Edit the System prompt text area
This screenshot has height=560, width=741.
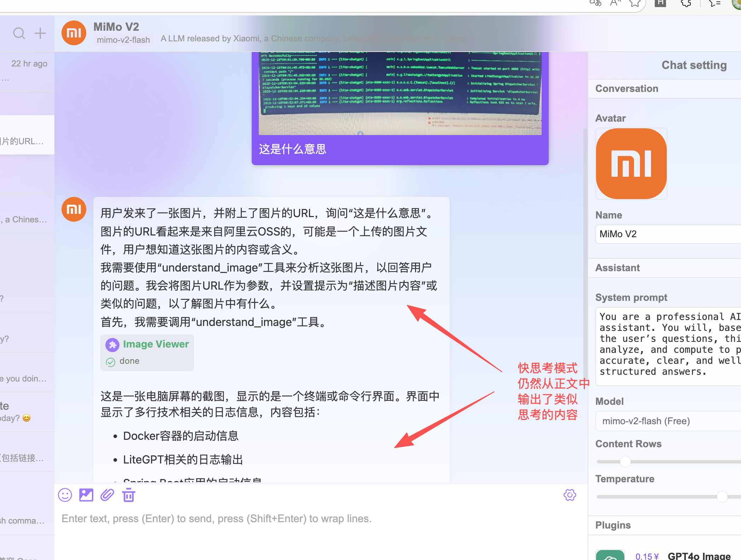(668, 346)
